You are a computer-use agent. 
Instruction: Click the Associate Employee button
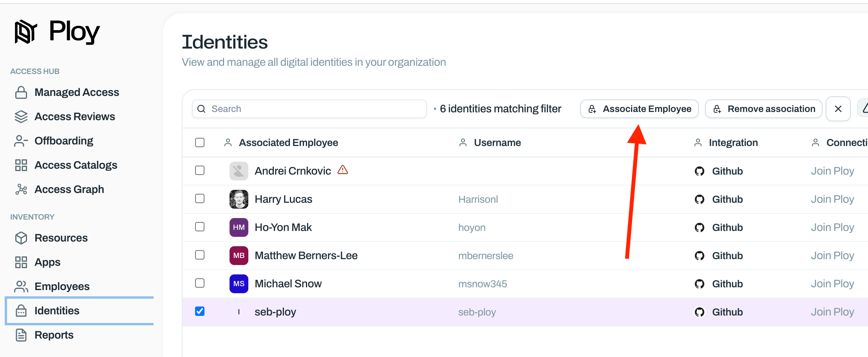pyautogui.click(x=639, y=109)
